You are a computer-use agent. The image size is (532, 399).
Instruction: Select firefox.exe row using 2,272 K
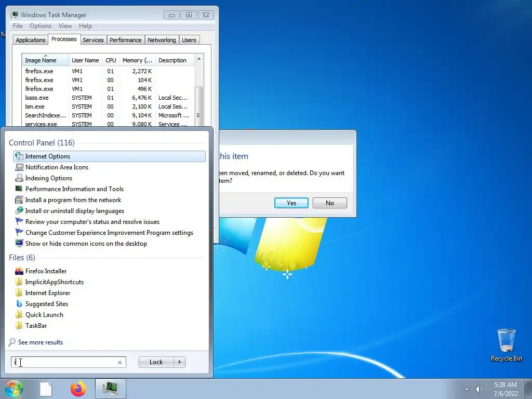108,71
